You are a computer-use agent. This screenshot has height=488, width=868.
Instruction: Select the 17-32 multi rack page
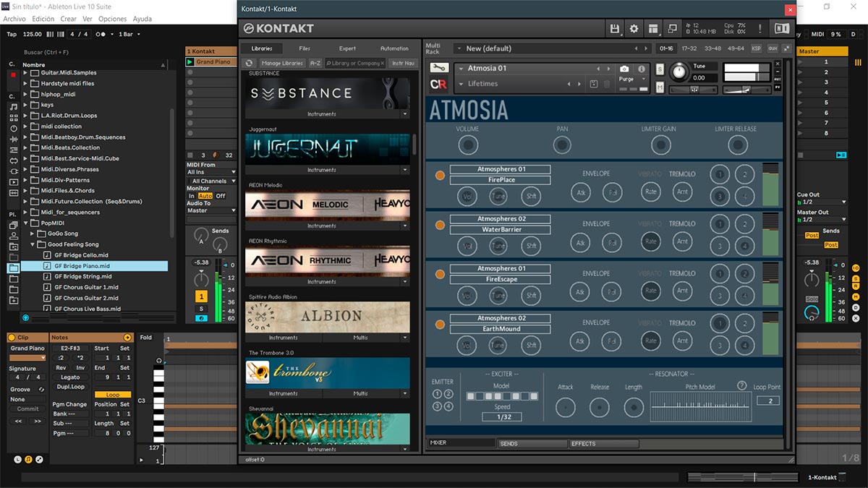point(689,48)
